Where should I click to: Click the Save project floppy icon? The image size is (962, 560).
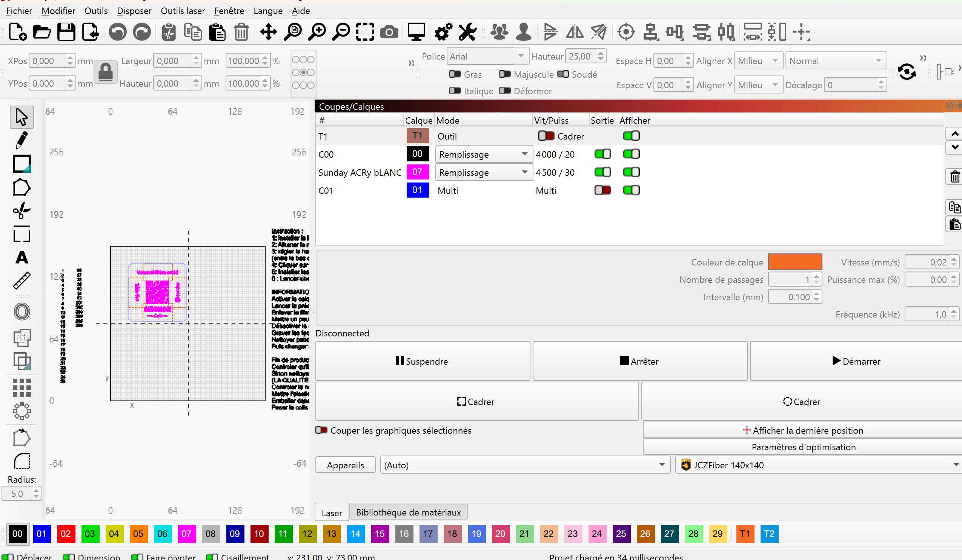pos(66,32)
